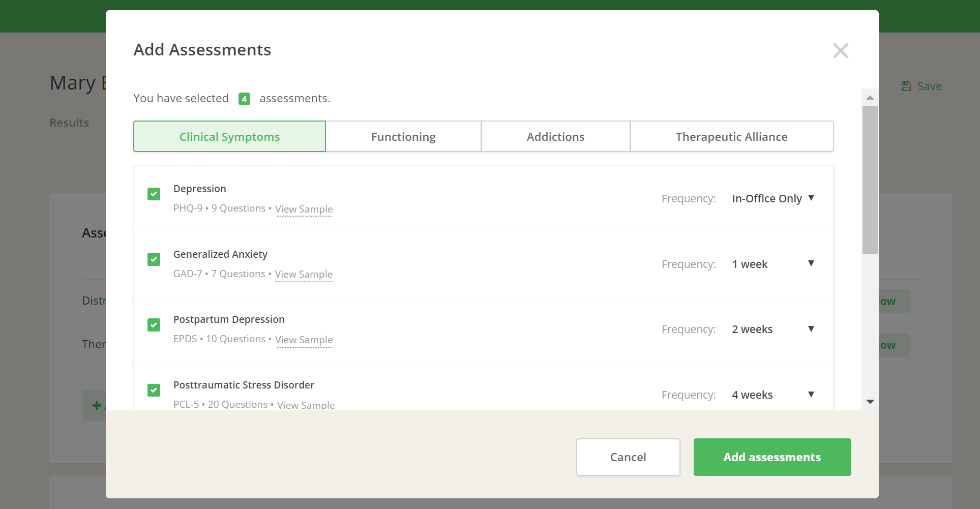View Sample for PHQ-9 Depression
Viewport: 980px width, 509px height.
[304, 209]
